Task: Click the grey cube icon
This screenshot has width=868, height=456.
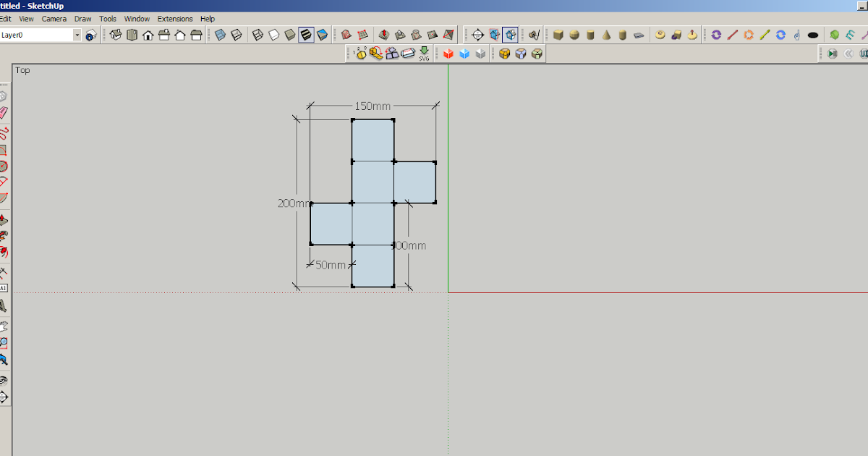Action: [x=480, y=53]
